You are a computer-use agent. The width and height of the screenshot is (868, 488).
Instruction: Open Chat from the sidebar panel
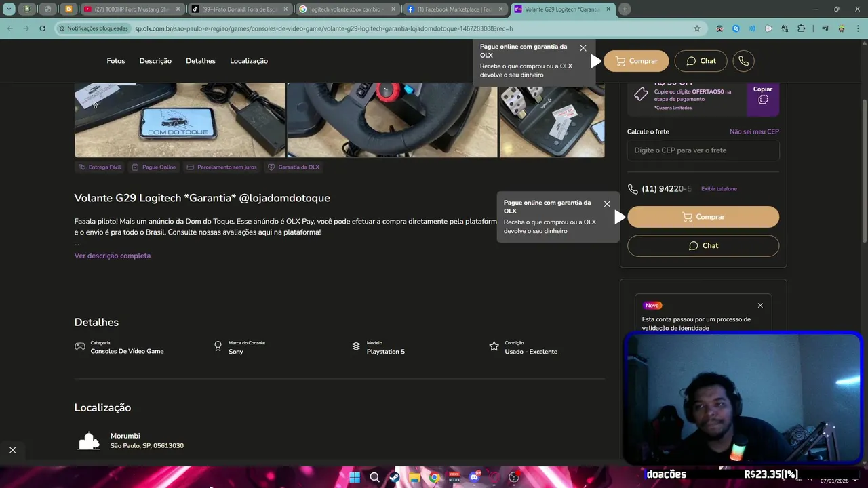[703, 245]
